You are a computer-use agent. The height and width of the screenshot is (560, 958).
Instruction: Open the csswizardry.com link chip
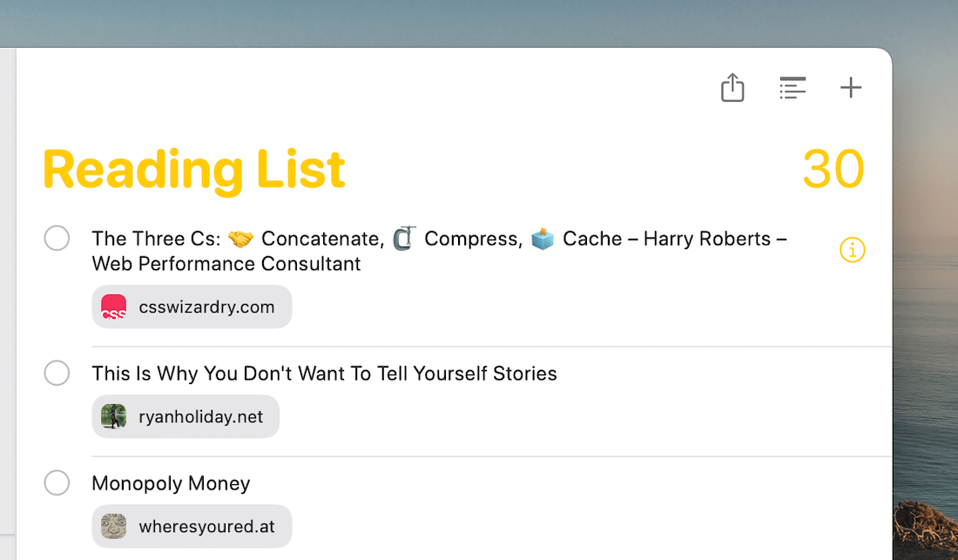(x=206, y=307)
